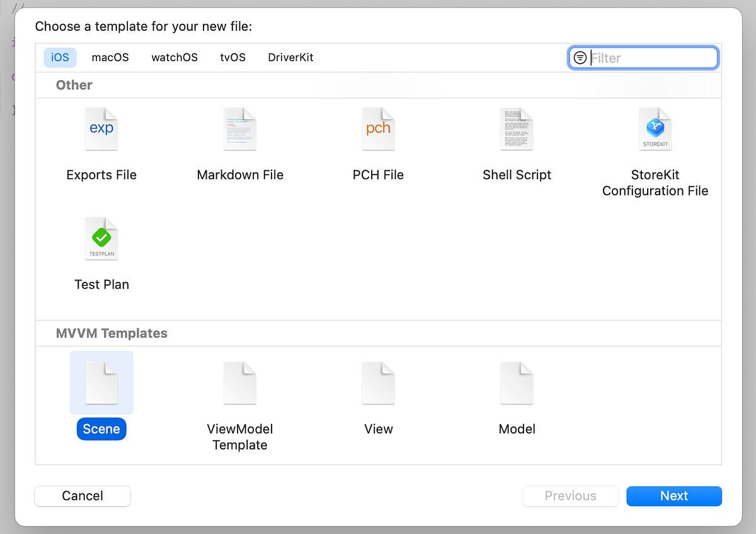
Task: Click the Previous button
Action: (x=570, y=496)
